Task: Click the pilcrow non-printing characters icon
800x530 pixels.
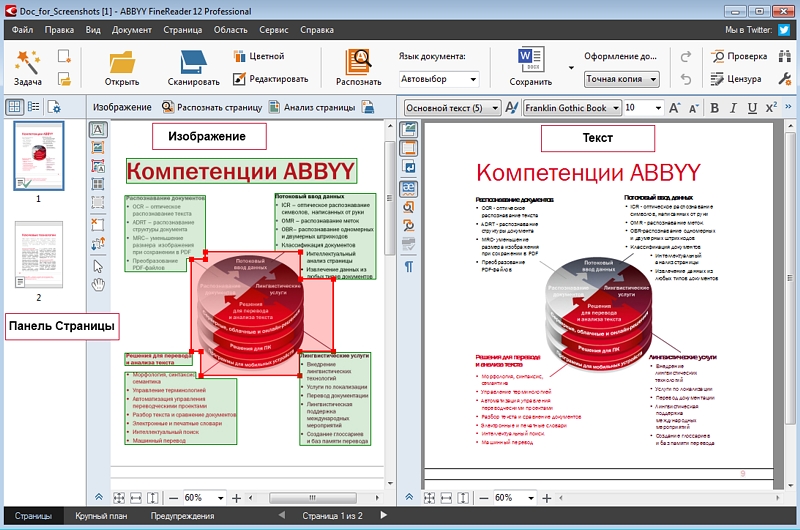Action: [409, 266]
